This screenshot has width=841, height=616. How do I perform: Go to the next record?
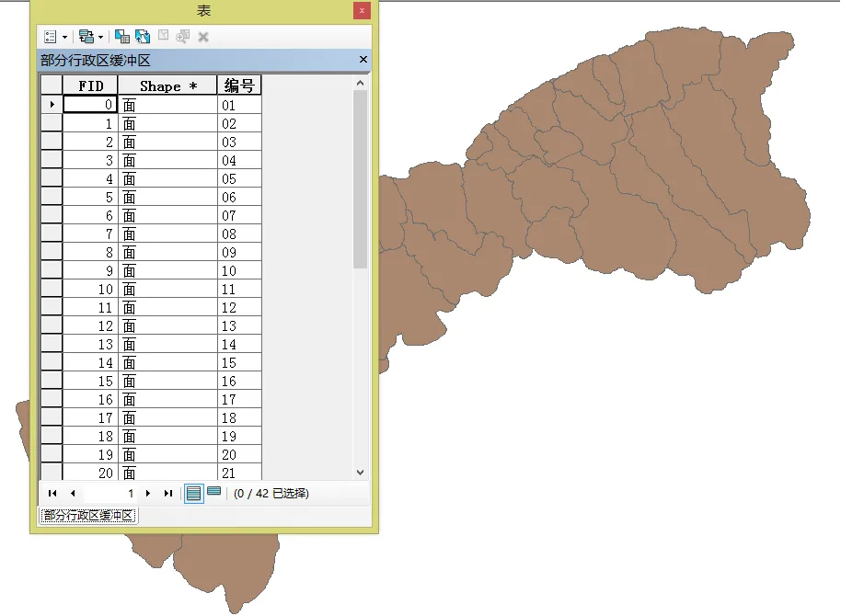[148, 493]
